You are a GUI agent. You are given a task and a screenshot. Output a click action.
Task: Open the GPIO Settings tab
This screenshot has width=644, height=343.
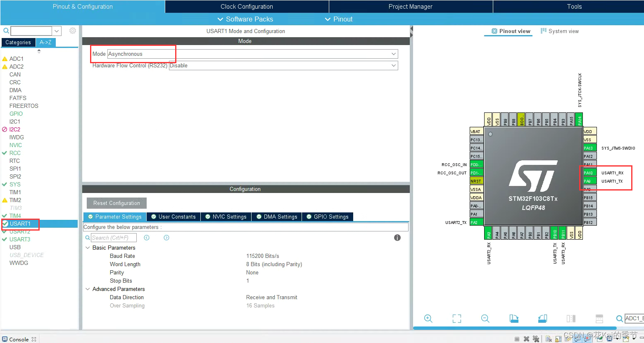click(x=328, y=217)
